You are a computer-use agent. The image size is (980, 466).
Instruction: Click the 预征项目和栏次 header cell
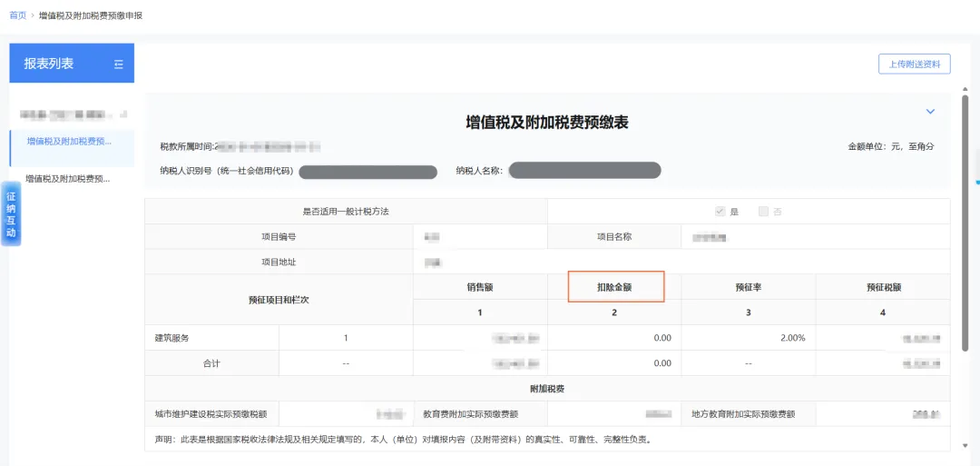click(x=279, y=300)
